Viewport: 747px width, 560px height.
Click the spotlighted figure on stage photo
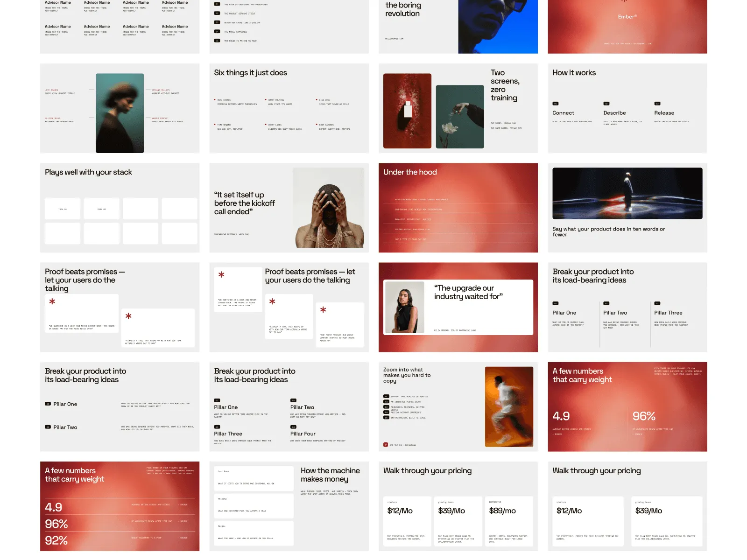tap(627, 193)
